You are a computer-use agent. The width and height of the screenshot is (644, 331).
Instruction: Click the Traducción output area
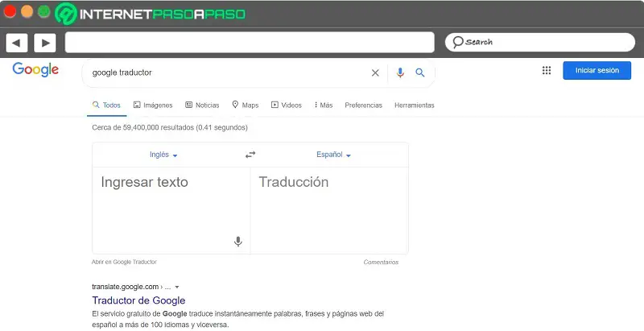click(329, 210)
